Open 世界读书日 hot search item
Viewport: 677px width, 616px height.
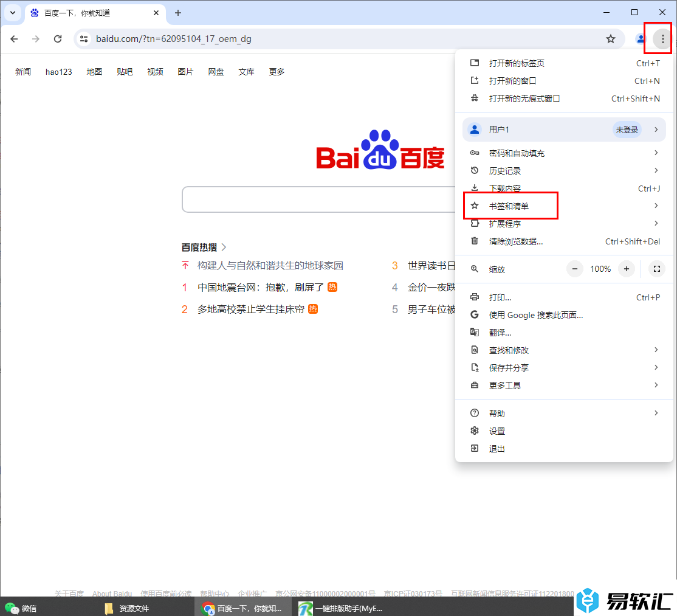coord(431,265)
